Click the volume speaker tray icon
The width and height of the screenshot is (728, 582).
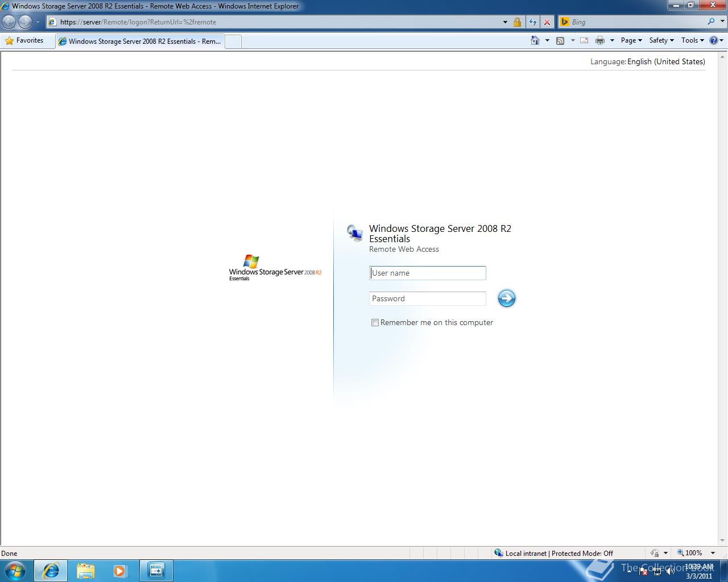[x=671, y=571]
